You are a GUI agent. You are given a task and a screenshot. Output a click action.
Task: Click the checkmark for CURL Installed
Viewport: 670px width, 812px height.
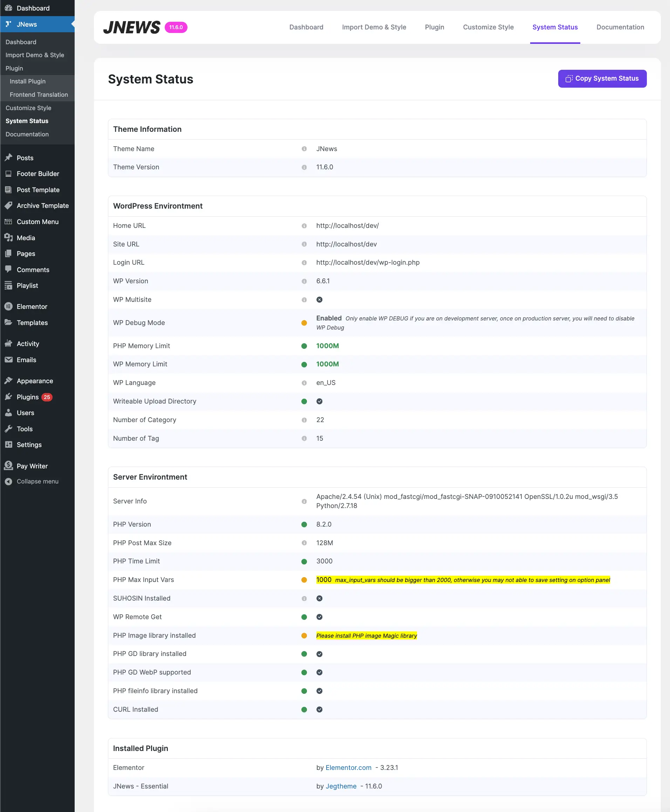click(319, 709)
